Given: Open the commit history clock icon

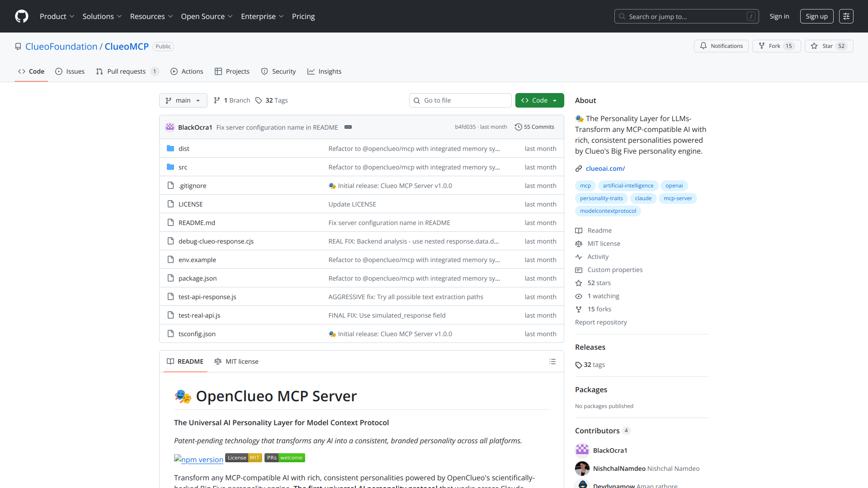Looking at the screenshot, I should pos(519,127).
